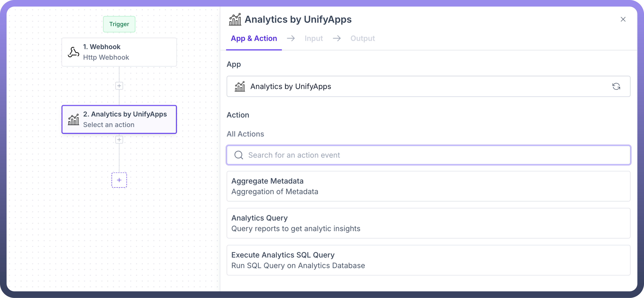This screenshot has width=644, height=298.
Task: Switch to the Output tab
Action: (x=363, y=38)
